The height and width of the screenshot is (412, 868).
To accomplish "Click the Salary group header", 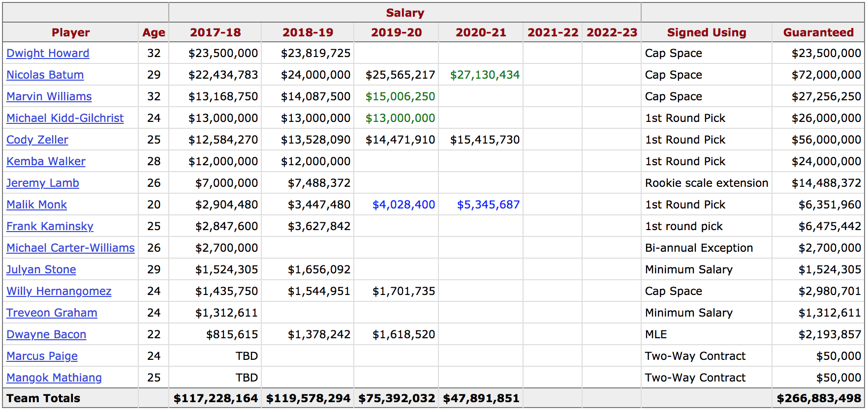I will click(405, 13).
